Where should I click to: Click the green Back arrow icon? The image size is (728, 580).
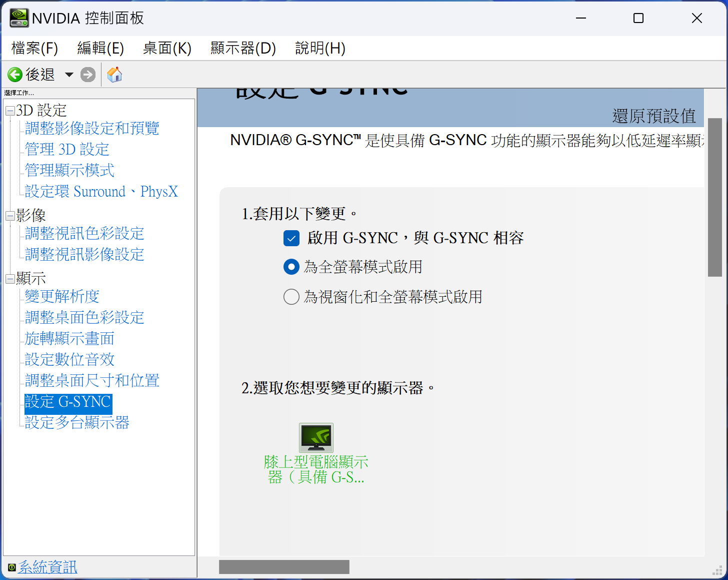coord(15,75)
